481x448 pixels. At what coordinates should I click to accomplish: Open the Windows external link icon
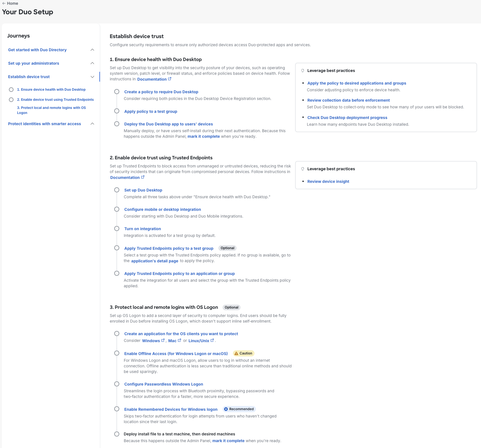(163, 340)
